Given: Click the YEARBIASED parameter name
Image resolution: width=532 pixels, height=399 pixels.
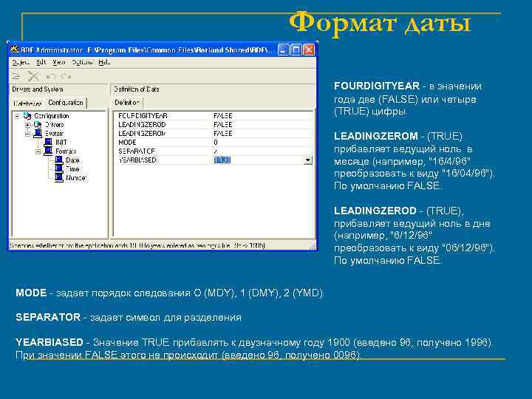Looking at the screenshot, I should click(x=137, y=160).
